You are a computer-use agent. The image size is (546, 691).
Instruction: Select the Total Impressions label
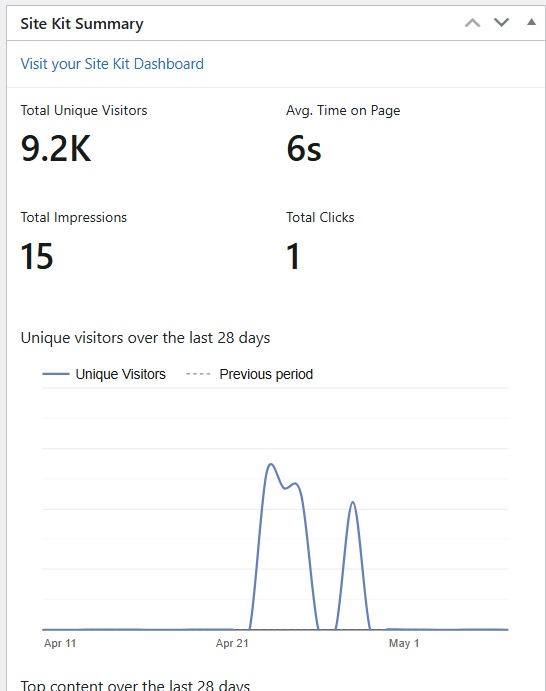[74, 217]
